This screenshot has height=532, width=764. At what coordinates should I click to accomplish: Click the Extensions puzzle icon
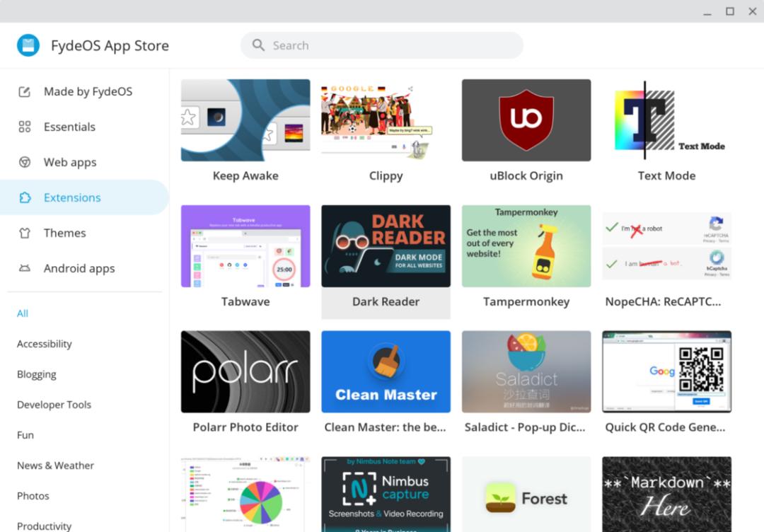point(24,197)
